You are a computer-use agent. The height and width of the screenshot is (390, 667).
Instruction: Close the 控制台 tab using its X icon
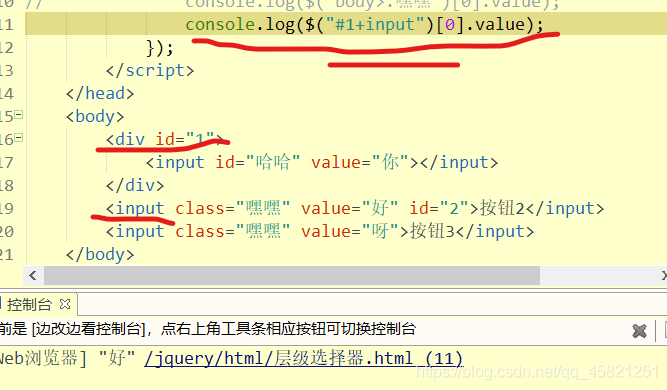coord(65,304)
